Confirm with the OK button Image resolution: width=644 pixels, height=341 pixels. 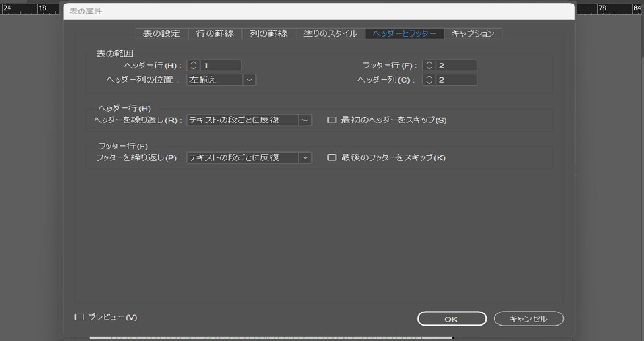click(452, 319)
